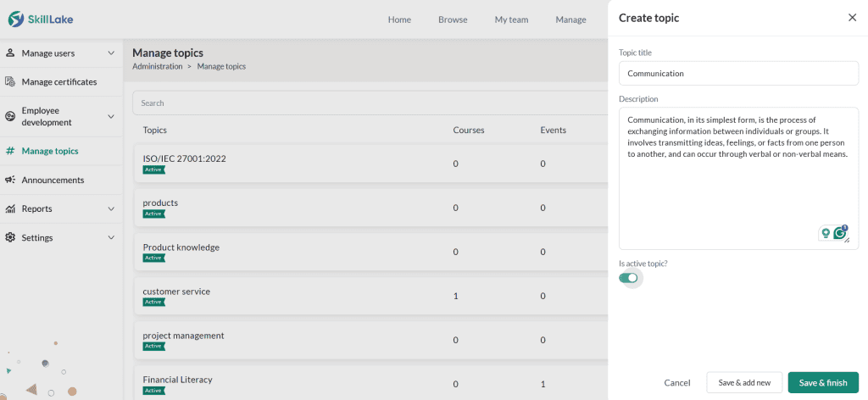868x400 pixels.
Task: Click inside the Description text area
Action: tap(738, 178)
